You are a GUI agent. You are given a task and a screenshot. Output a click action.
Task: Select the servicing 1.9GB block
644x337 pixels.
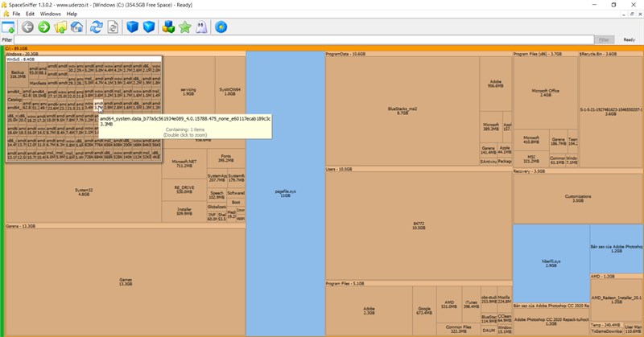click(x=188, y=92)
